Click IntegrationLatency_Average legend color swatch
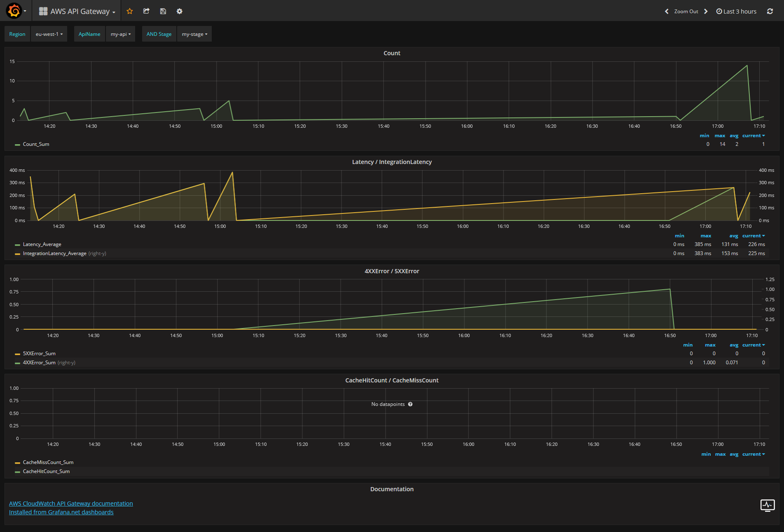Image resolution: width=784 pixels, height=532 pixels. (x=17, y=254)
